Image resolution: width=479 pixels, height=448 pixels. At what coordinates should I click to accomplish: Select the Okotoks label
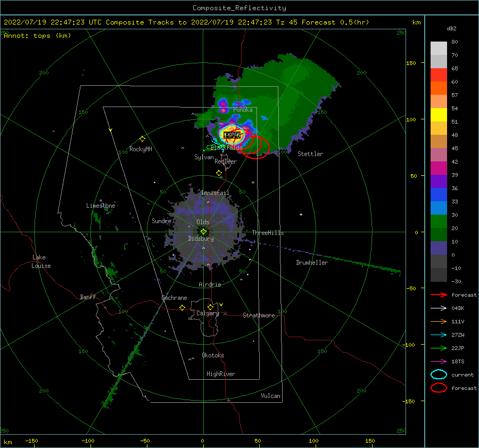pos(213,355)
